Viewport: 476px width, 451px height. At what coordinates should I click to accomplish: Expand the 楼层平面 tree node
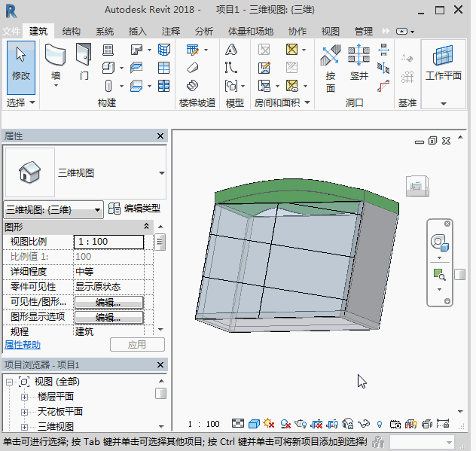pyautogui.click(x=24, y=397)
